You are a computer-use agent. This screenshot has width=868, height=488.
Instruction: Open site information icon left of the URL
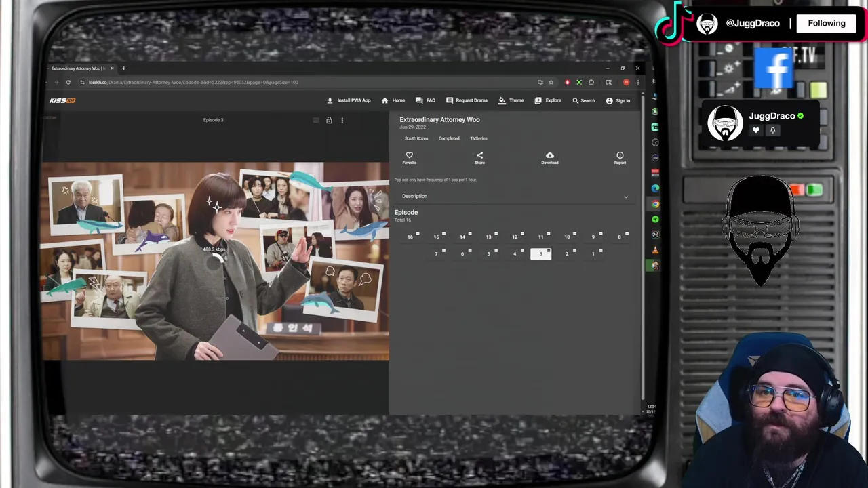(82, 82)
